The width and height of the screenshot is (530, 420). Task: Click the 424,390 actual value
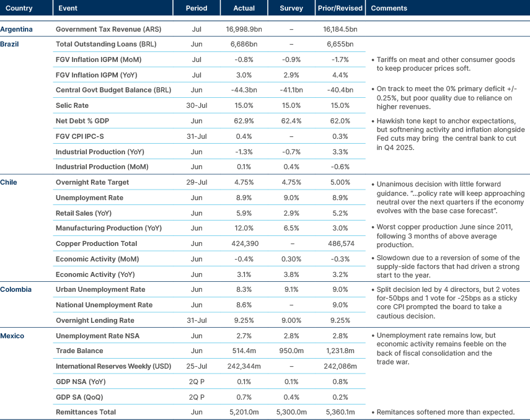tap(245, 243)
